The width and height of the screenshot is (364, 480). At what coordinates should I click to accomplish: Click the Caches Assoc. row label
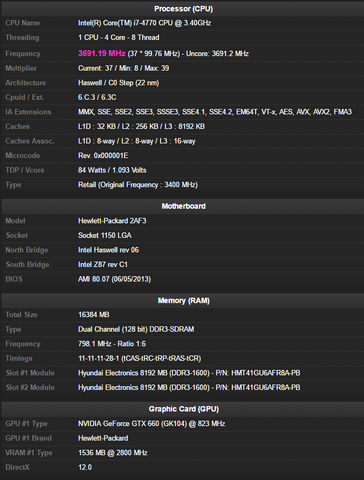pyautogui.click(x=30, y=141)
